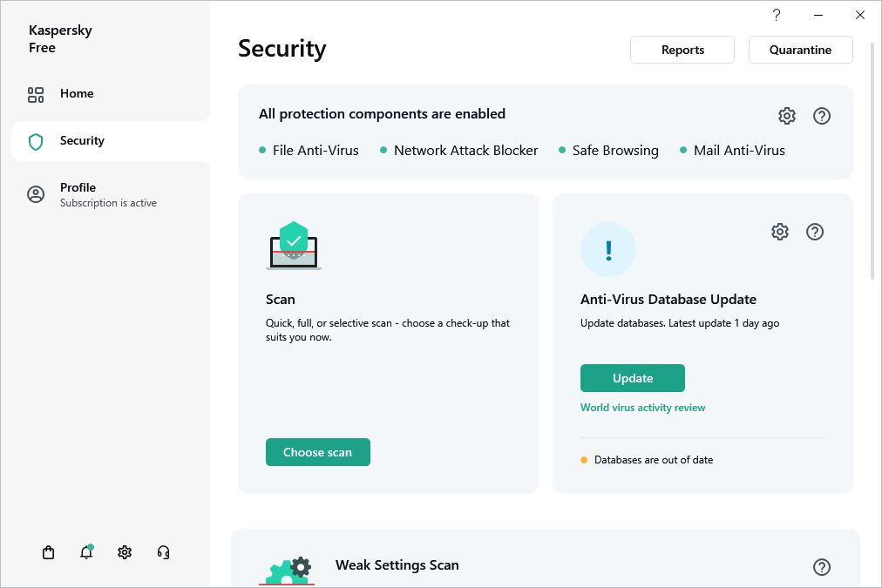Open World virus activity review link
This screenshot has height=588, width=882.
pos(642,408)
